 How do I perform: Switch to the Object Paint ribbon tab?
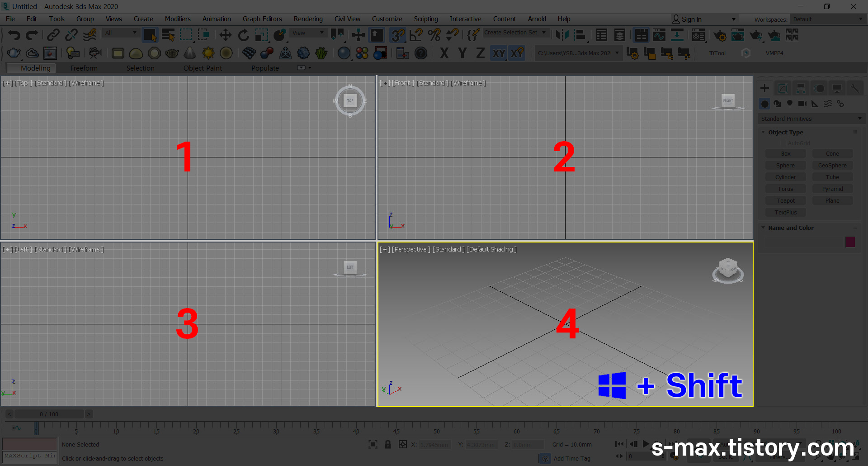(203, 68)
